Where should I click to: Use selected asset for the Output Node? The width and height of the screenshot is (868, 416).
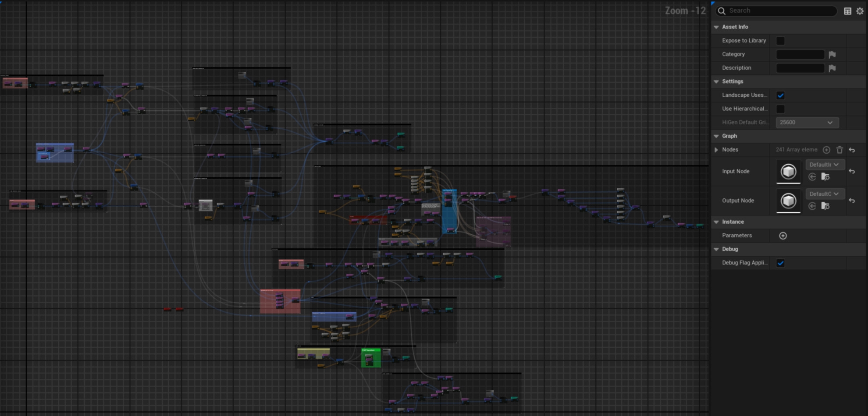point(812,206)
